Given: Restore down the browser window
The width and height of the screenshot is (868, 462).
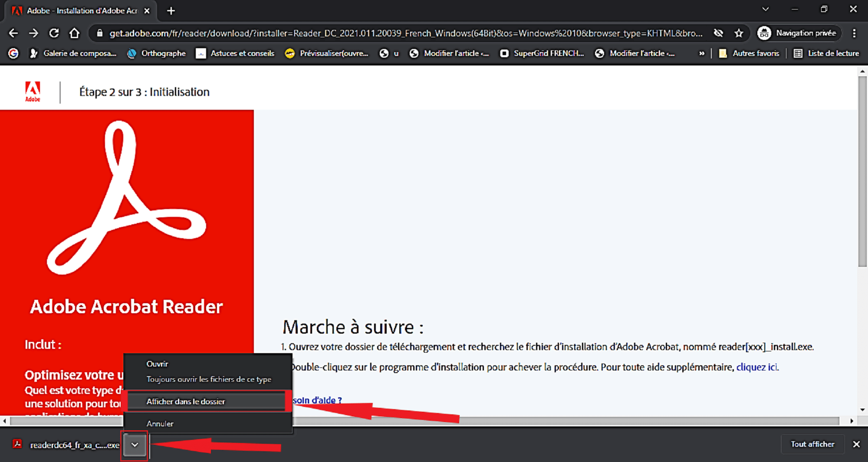Looking at the screenshot, I should tap(824, 9).
